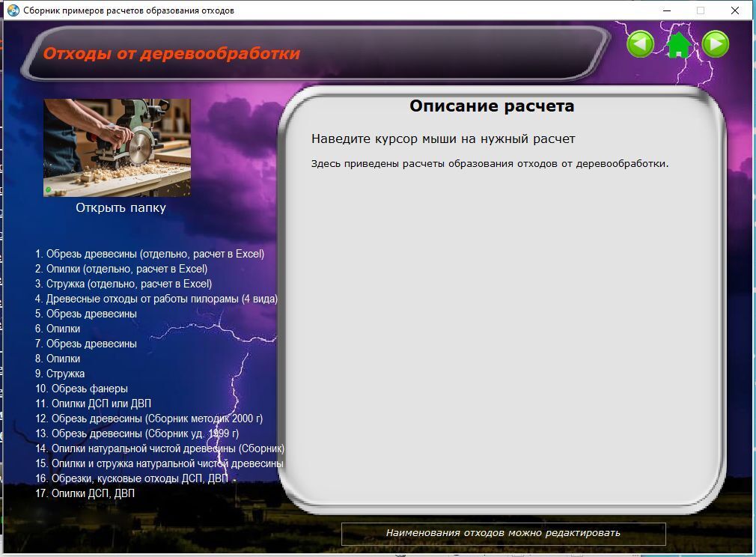Open '3. Стружка (отдельно, расчет в Excel)'
Image resolution: width=756 pixels, height=557 pixels.
click(x=124, y=284)
